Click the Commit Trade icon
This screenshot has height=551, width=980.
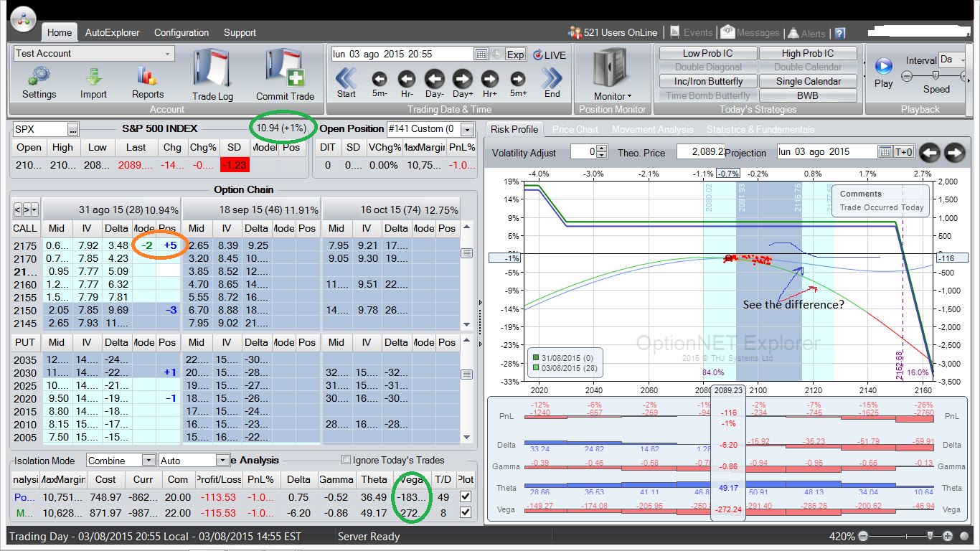[285, 69]
